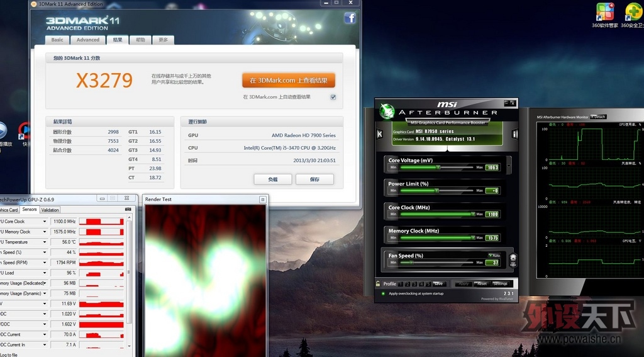Select the 结果 tab in 3DMark

118,40
